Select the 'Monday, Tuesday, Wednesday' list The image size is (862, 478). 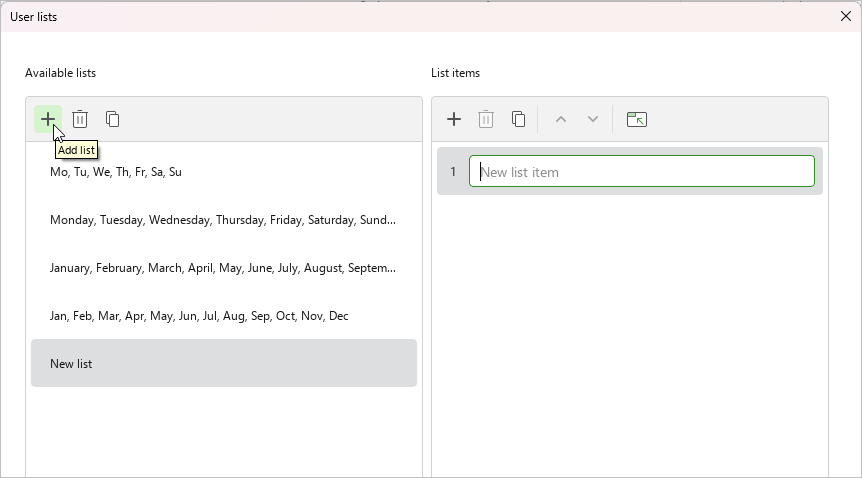pyautogui.click(x=224, y=219)
